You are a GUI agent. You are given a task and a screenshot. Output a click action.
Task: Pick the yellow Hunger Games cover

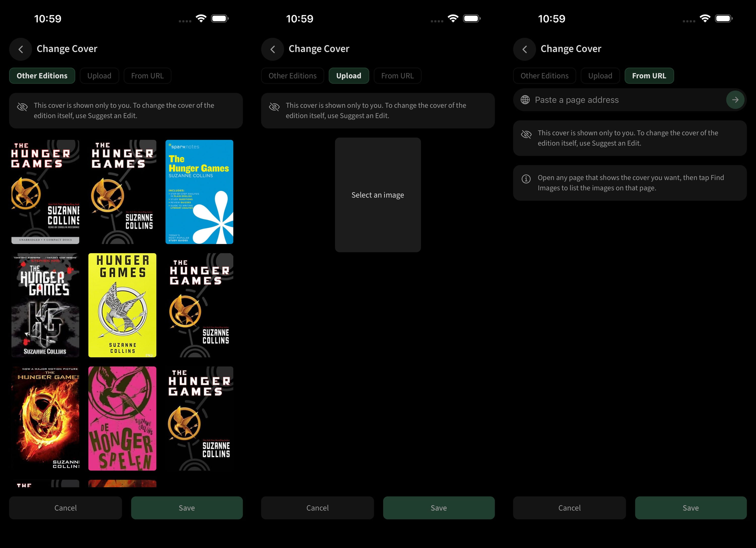[122, 305]
